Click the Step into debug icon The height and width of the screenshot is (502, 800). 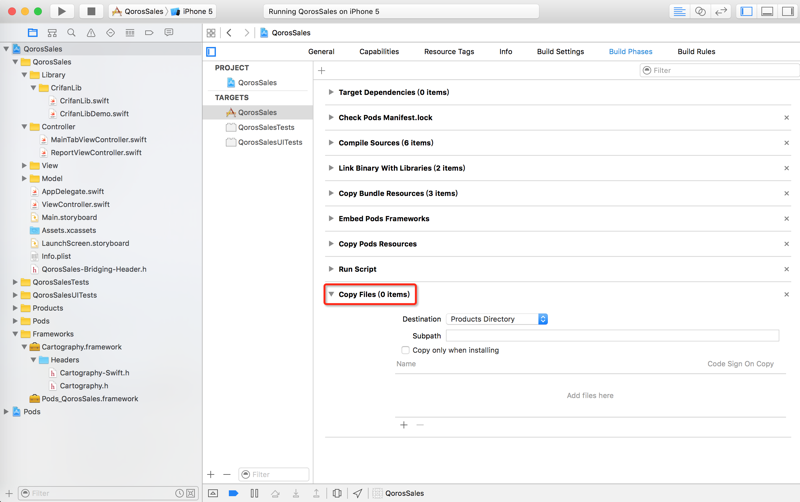295,493
